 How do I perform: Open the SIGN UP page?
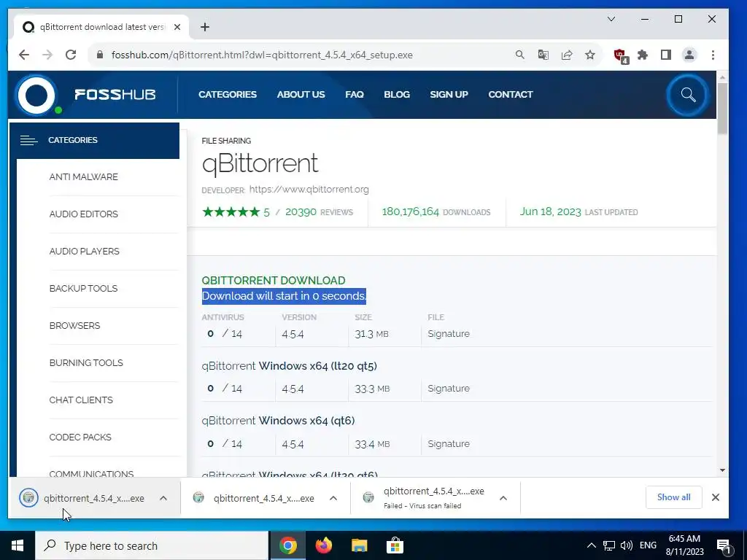click(x=449, y=94)
